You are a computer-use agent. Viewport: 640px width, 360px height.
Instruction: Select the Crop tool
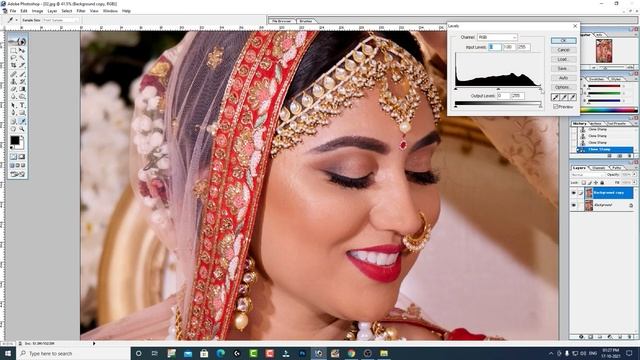point(13,64)
